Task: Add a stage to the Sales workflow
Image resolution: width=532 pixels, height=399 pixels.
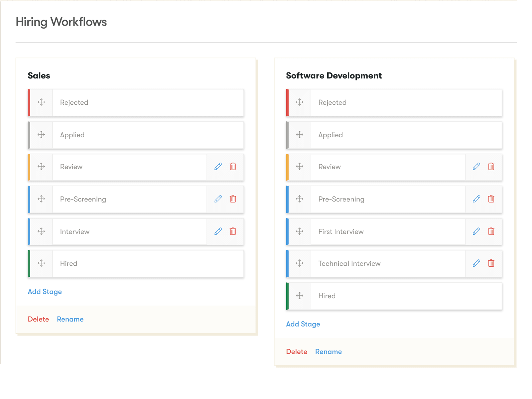Action: pos(45,292)
